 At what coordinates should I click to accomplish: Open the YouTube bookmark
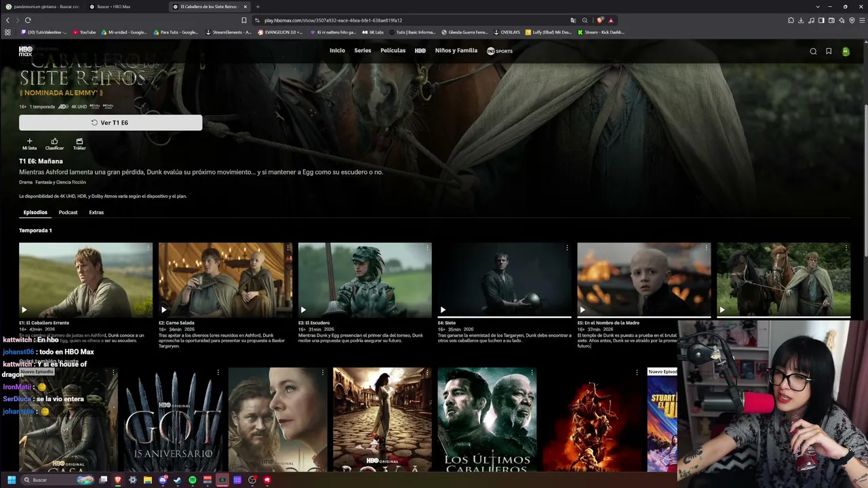[85, 32]
